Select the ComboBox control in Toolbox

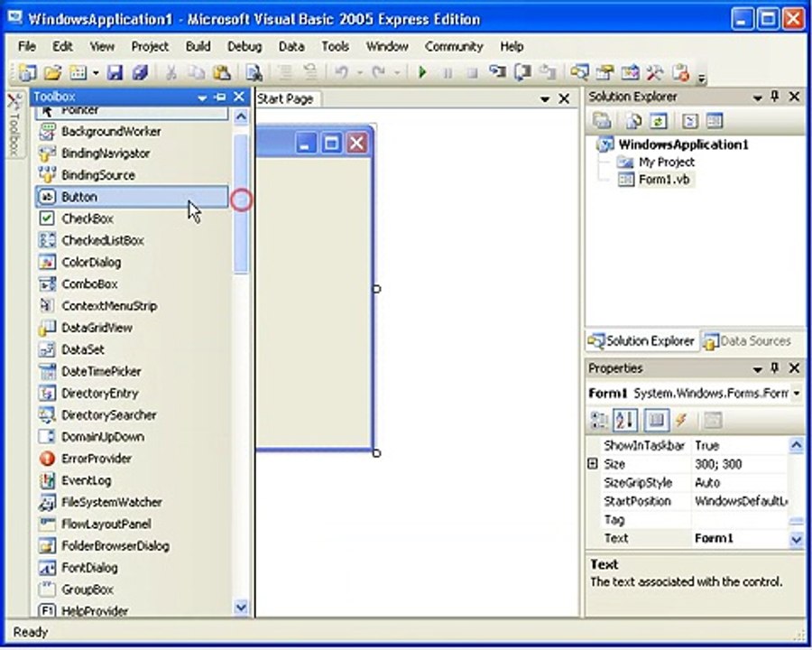coord(132,284)
